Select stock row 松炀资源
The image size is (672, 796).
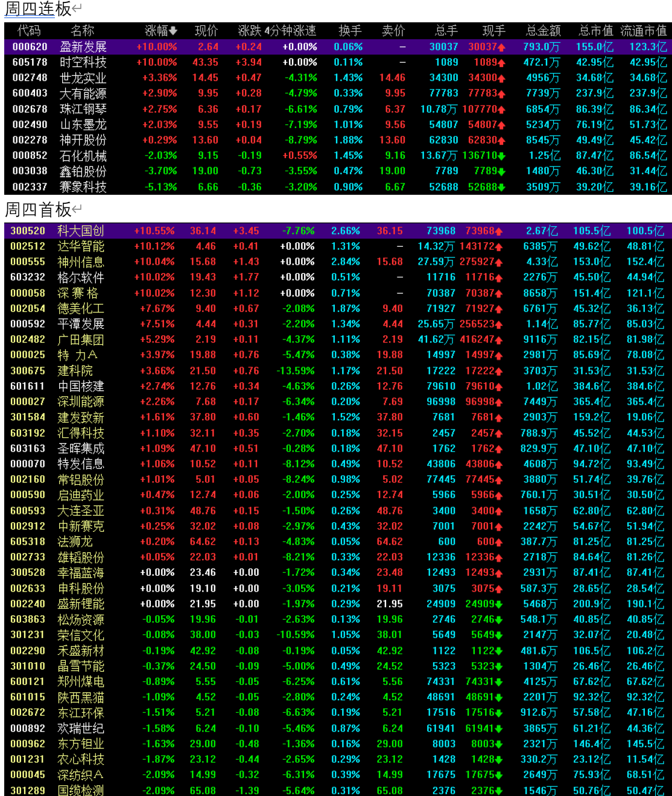(337, 619)
